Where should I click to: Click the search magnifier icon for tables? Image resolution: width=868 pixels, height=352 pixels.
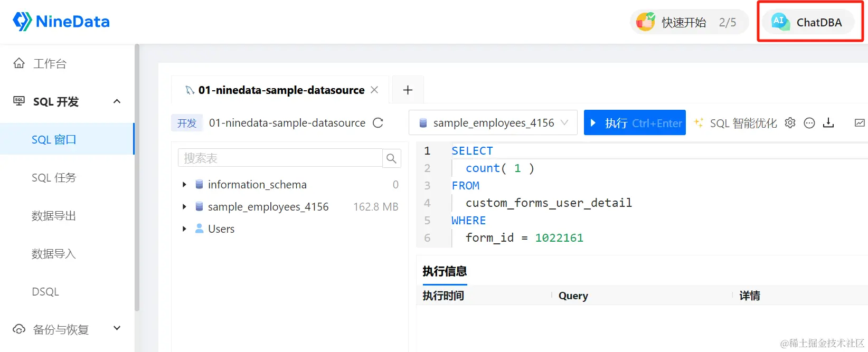pyautogui.click(x=391, y=158)
